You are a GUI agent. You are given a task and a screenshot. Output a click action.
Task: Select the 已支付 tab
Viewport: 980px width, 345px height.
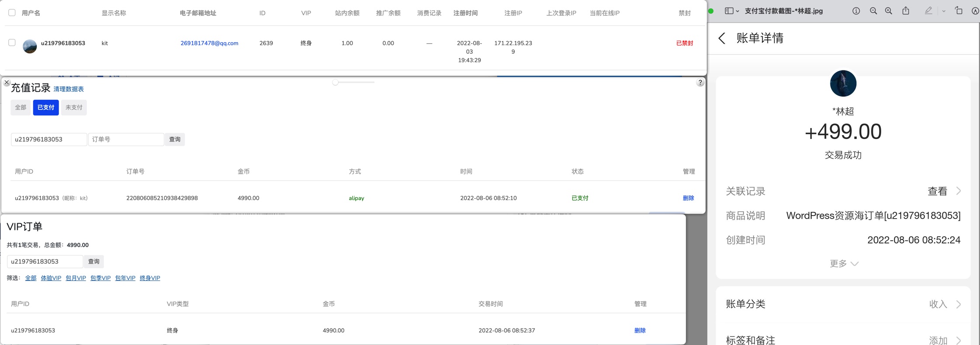coord(46,108)
